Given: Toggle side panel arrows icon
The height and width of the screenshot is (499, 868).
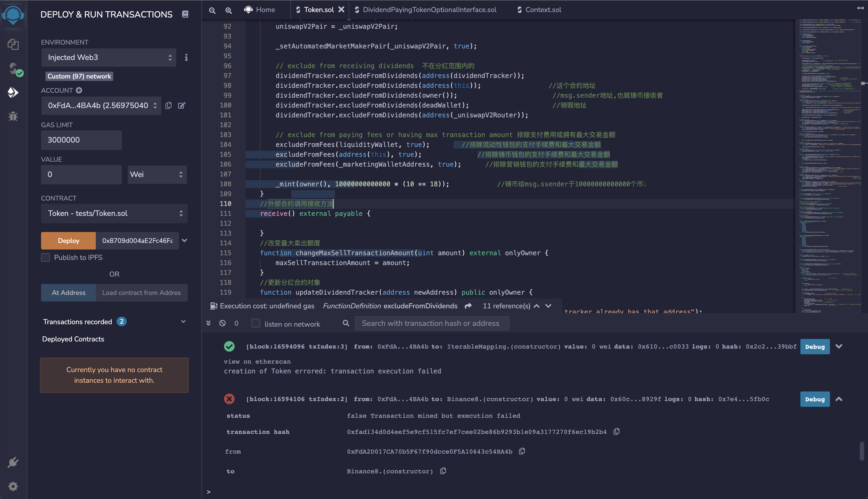Looking at the screenshot, I should 860,8.
